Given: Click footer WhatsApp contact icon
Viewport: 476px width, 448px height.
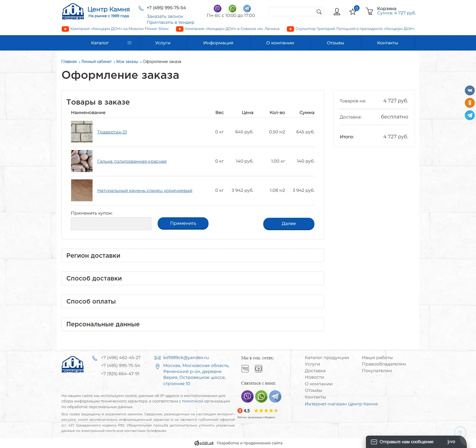Looking at the screenshot, I should click(261, 396).
